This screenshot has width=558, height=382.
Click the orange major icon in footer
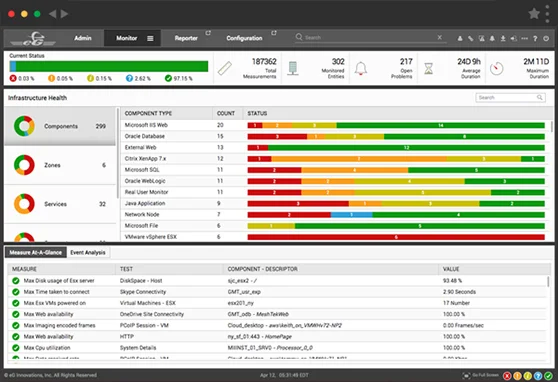pos(517,376)
